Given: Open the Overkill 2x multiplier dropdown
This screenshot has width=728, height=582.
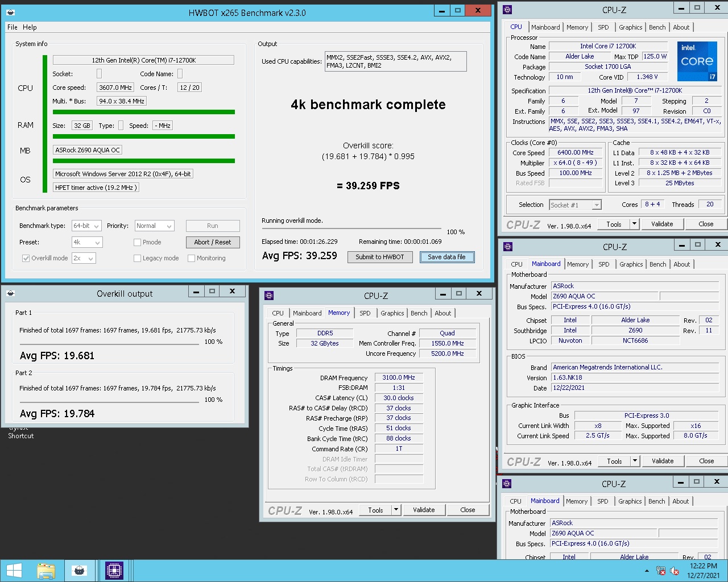Looking at the screenshot, I should pyautogui.click(x=84, y=258).
